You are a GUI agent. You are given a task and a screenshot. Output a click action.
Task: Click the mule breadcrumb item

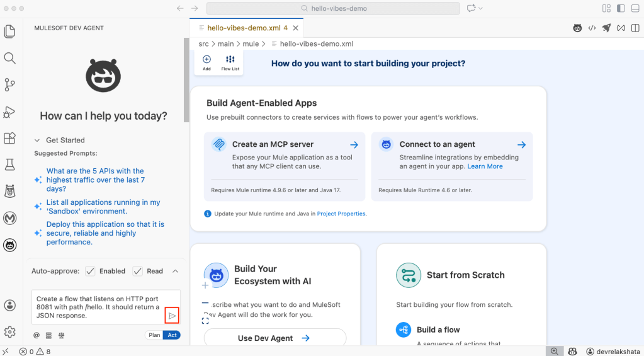251,44
